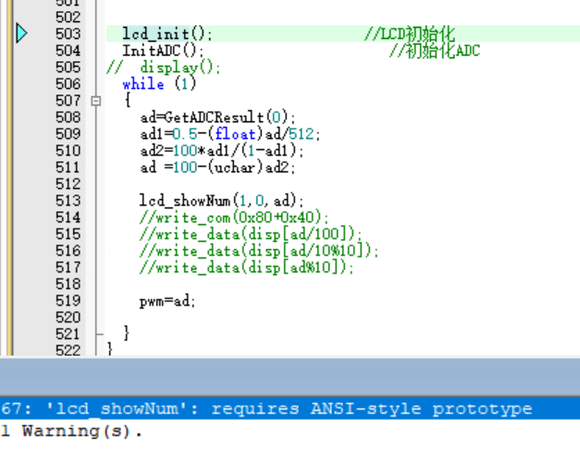Click the '1 Warning(s).' output line
This screenshot has width=580, height=450.
(x=71, y=431)
